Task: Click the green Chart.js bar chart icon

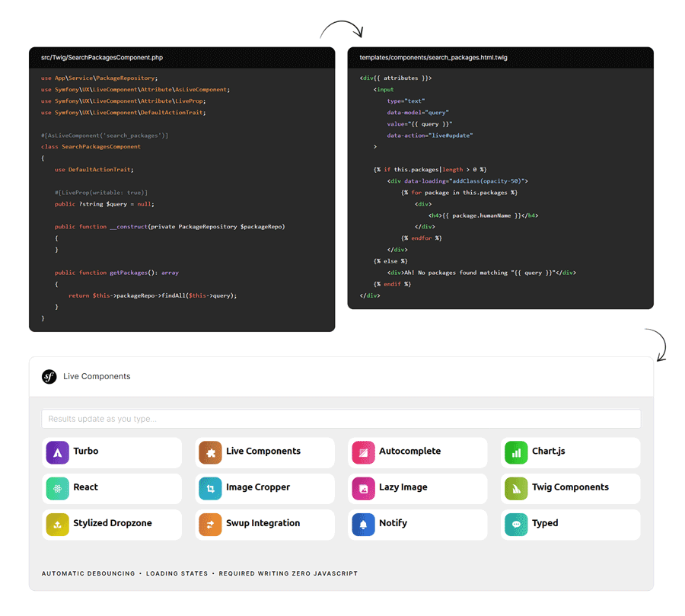Action: [x=516, y=452]
